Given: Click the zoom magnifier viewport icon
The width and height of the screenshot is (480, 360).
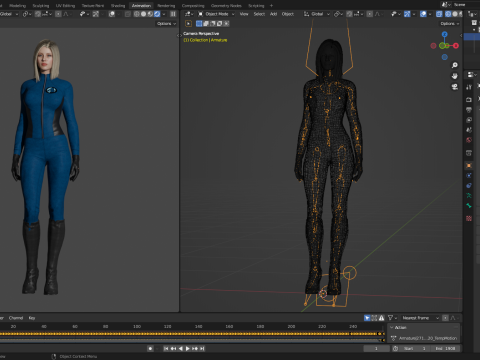Looking at the screenshot, I should click(455, 65).
